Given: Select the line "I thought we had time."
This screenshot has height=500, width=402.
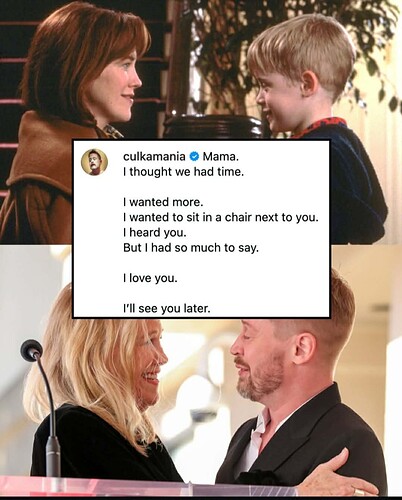Looking at the screenshot, I should pyautogui.click(x=181, y=172).
